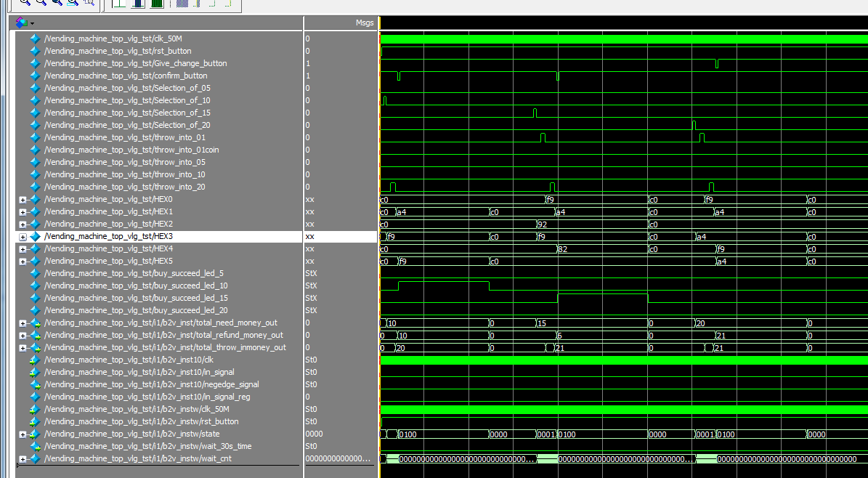The height and width of the screenshot is (478, 868).
Task: Click the Msgs column header
Action: pyautogui.click(x=365, y=23)
